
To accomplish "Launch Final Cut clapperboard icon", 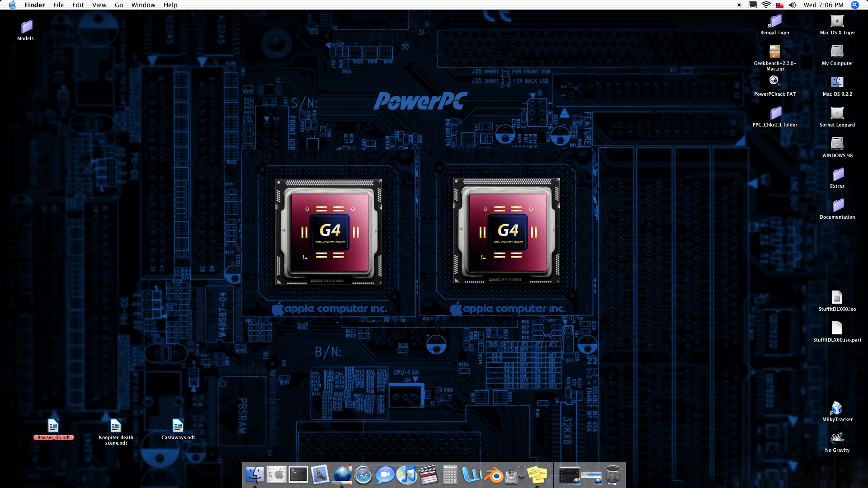I will (x=428, y=475).
